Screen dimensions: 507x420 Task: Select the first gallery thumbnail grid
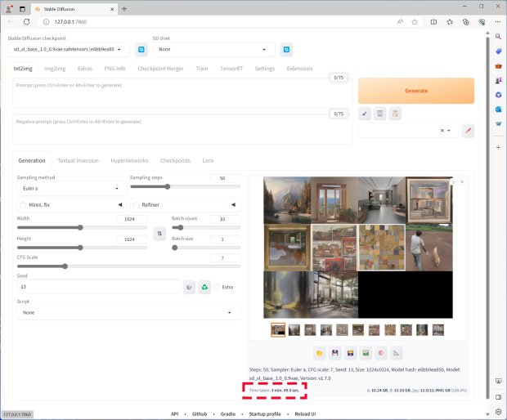pos(278,330)
